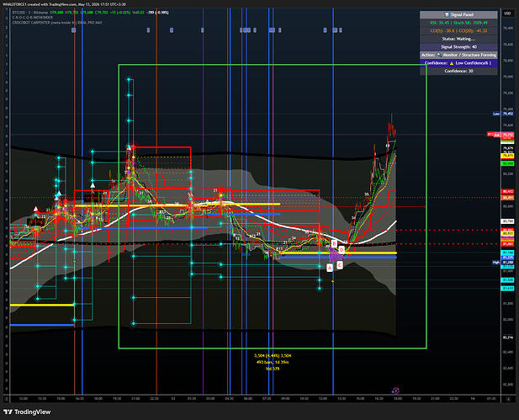Click the purple triangle inside the ABCD pattern
The width and height of the screenshot is (519, 420).
click(x=336, y=255)
